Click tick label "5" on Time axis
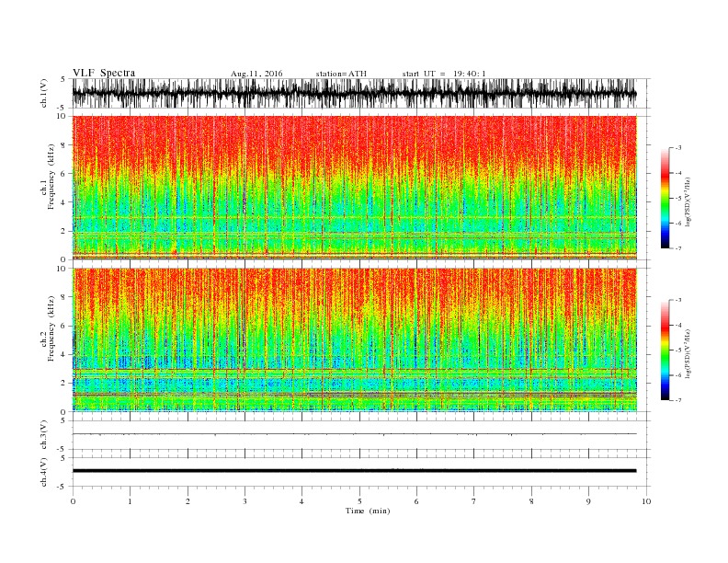The image size is (728, 563). click(x=359, y=501)
